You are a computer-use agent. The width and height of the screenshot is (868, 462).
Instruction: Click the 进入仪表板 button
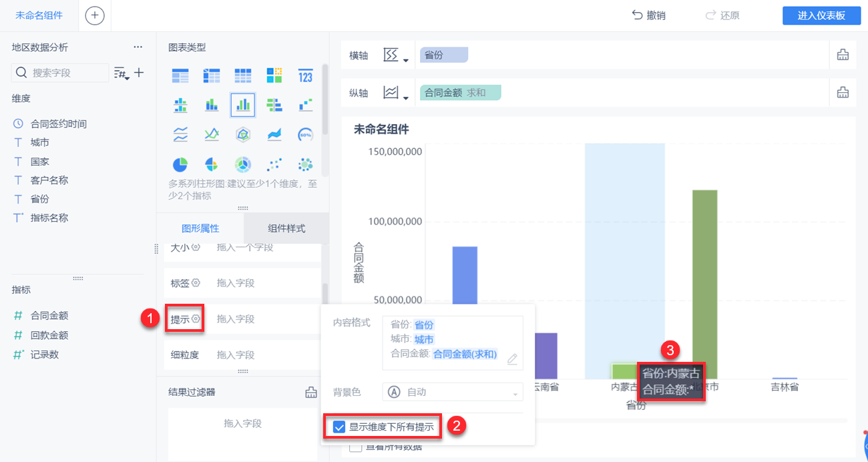click(x=821, y=16)
